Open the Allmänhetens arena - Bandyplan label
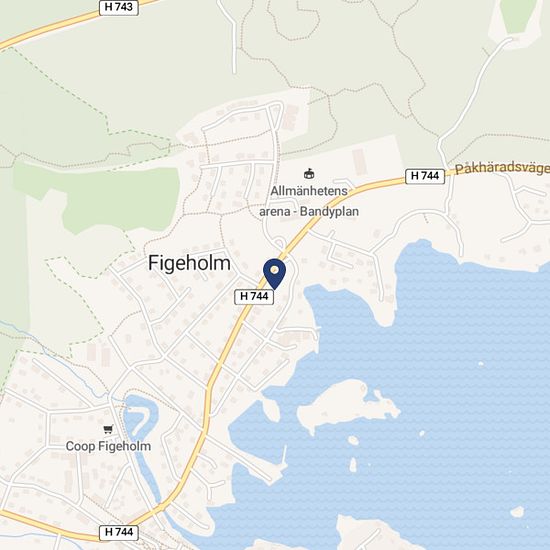This screenshot has height=550, width=550. point(309,201)
